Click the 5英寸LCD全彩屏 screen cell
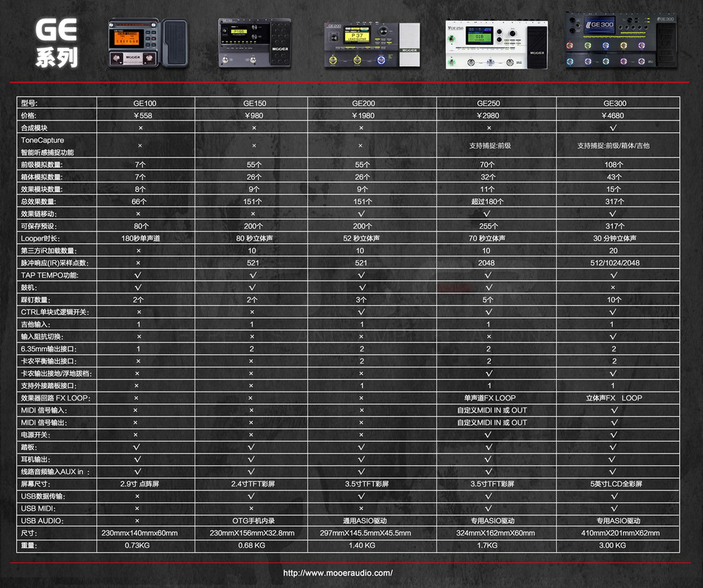The height and width of the screenshot is (588, 703). coord(616,484)
